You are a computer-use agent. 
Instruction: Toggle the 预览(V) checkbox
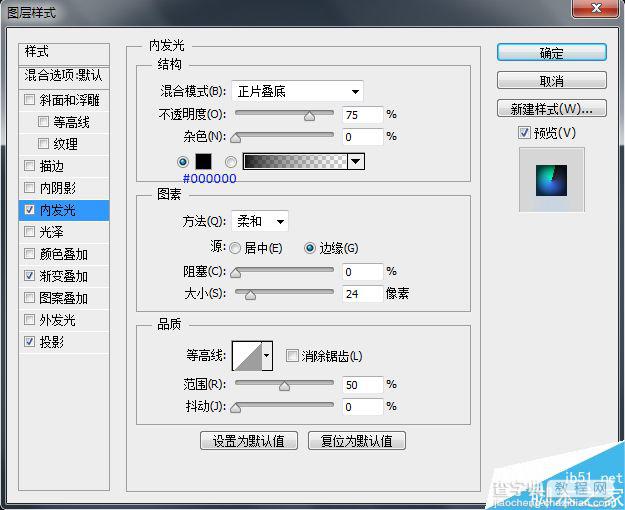pyautogui.click(x=524, y=132)
